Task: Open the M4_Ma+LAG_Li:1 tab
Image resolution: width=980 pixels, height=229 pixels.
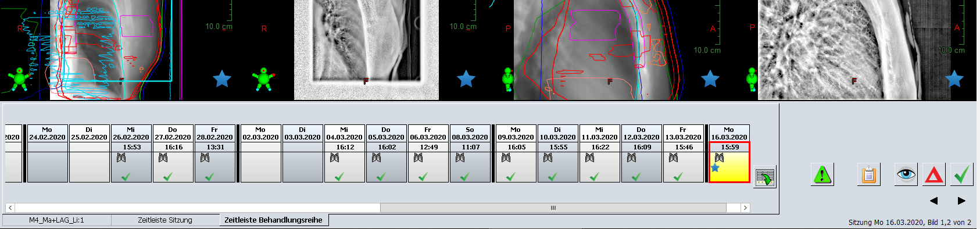Action: click(56, 220)
